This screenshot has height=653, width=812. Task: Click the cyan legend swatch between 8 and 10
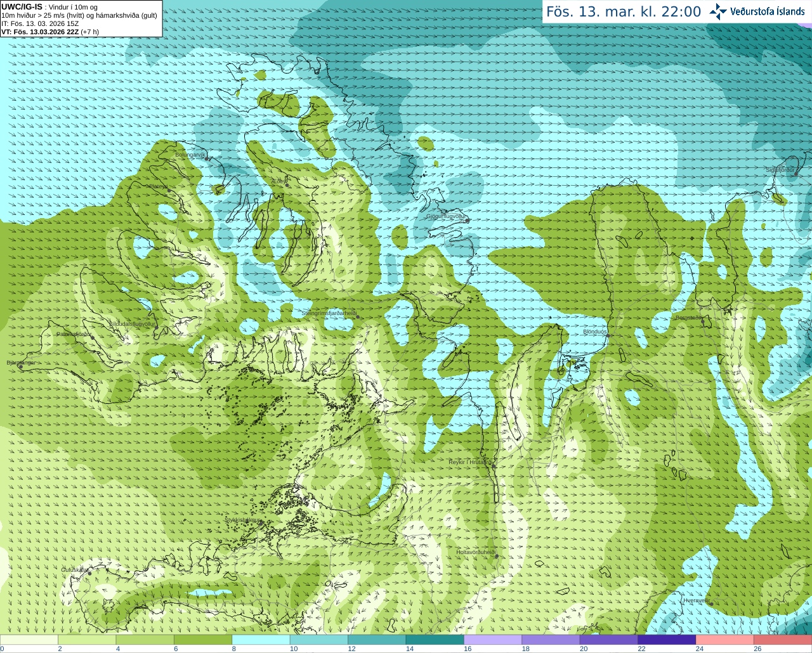[x=261, y=640]
